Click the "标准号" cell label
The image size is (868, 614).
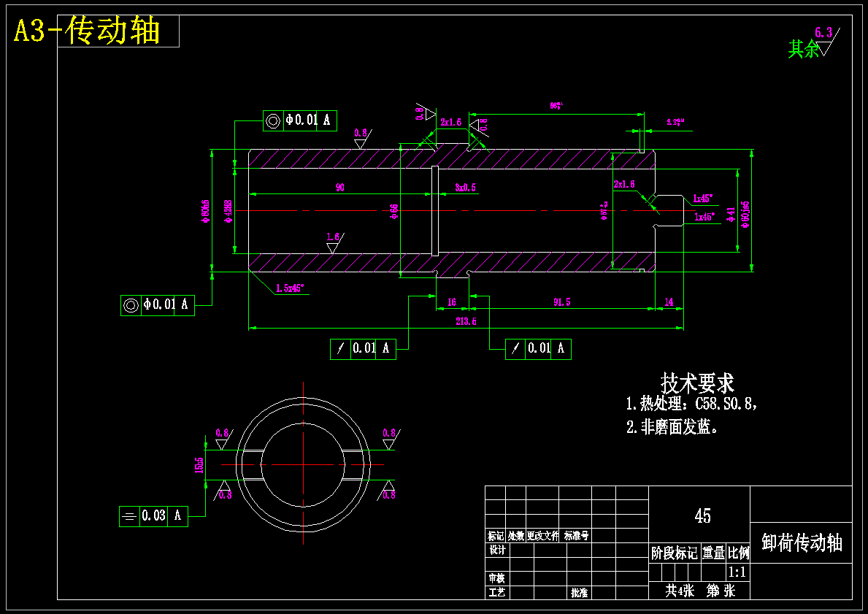pos(576,536)
